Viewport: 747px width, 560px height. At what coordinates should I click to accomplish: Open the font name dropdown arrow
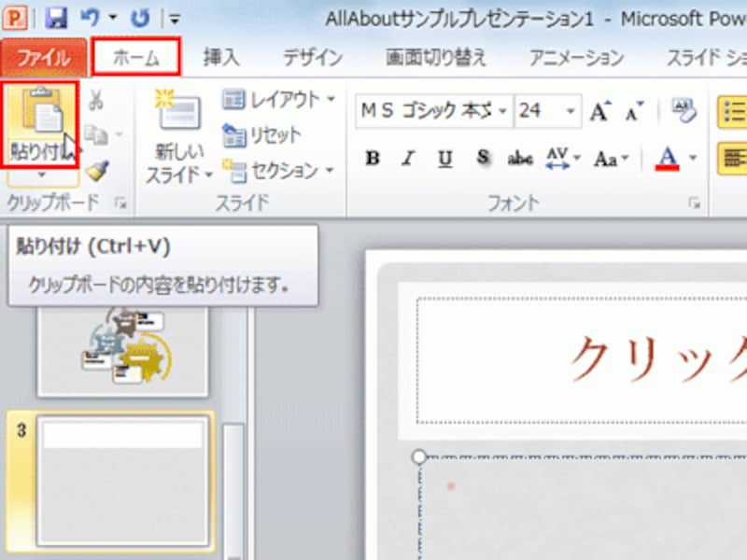[502, 111]
